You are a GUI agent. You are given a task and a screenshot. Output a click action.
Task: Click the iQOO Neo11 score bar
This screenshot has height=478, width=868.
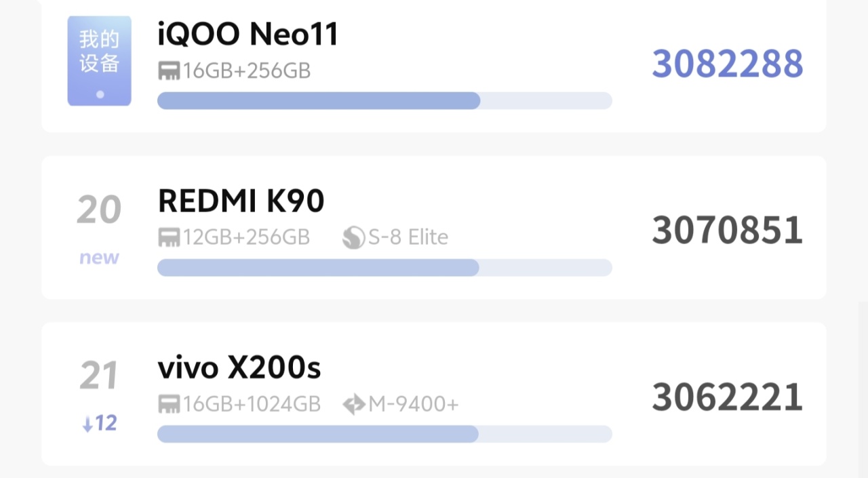click(384, 101)
